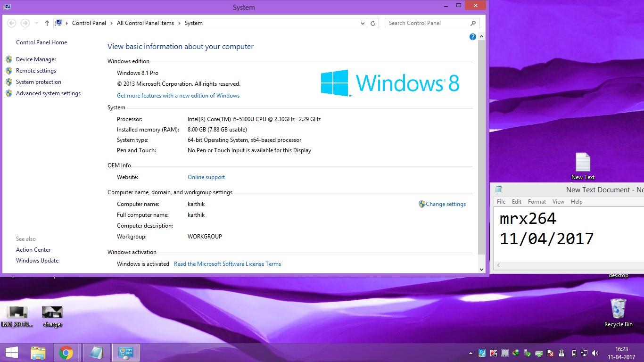Select Control Panel in the address breadcrumb
Screen dimensions: 644x362
coord(89,23)
